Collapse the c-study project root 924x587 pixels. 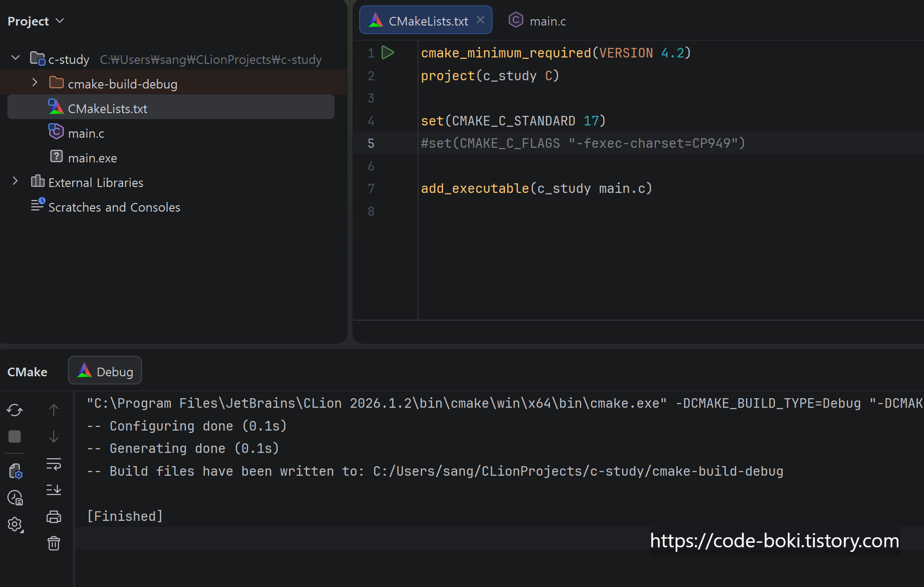15,58
